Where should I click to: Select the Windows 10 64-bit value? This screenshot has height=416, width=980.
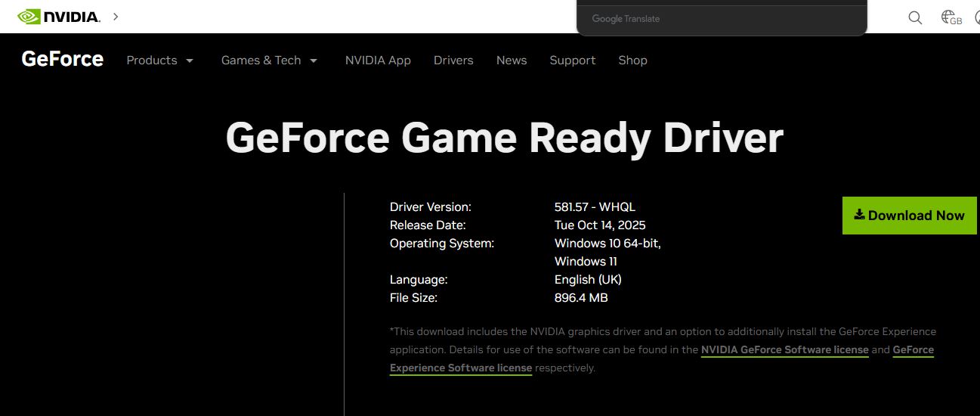coord(607,243)
